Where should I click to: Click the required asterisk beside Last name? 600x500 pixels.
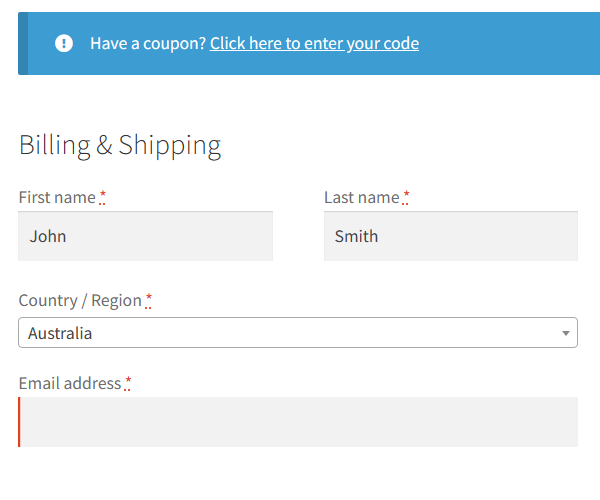[406, 197]
